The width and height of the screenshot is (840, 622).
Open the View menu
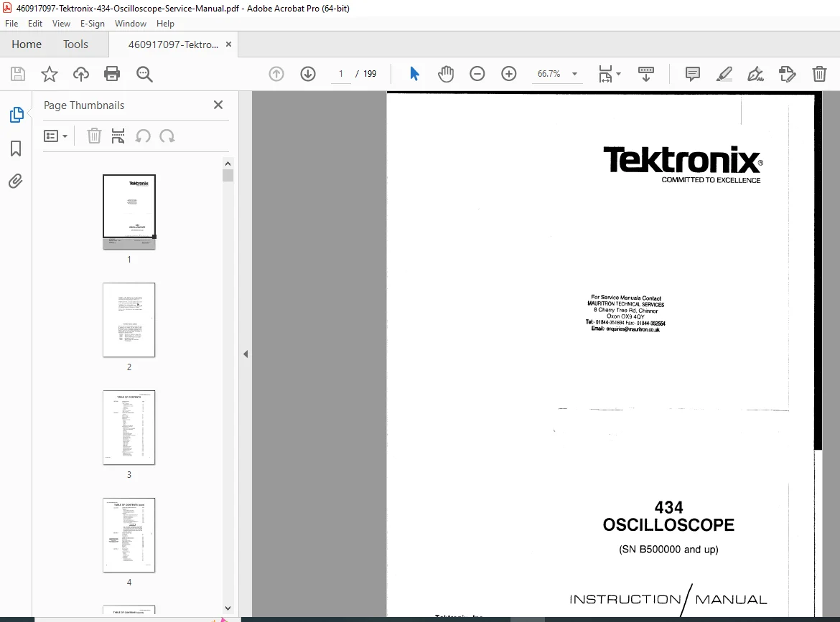61,24
